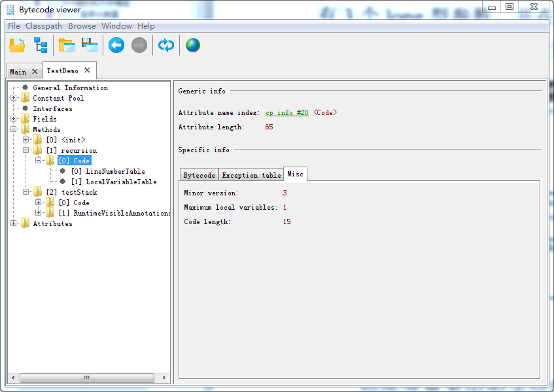Click the Code length value 15

[x=286, y=221]
